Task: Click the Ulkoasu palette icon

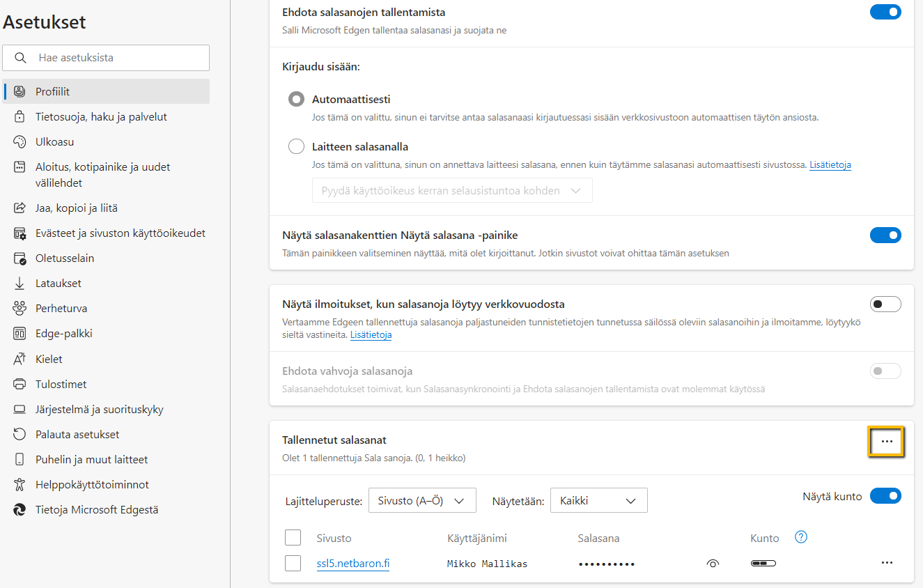Action: point(20,142)
